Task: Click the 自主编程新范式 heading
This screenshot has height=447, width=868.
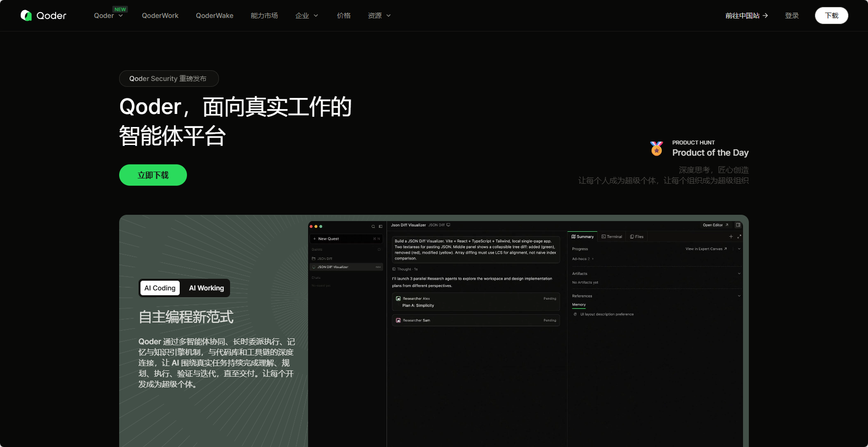Action: (186, 317)
